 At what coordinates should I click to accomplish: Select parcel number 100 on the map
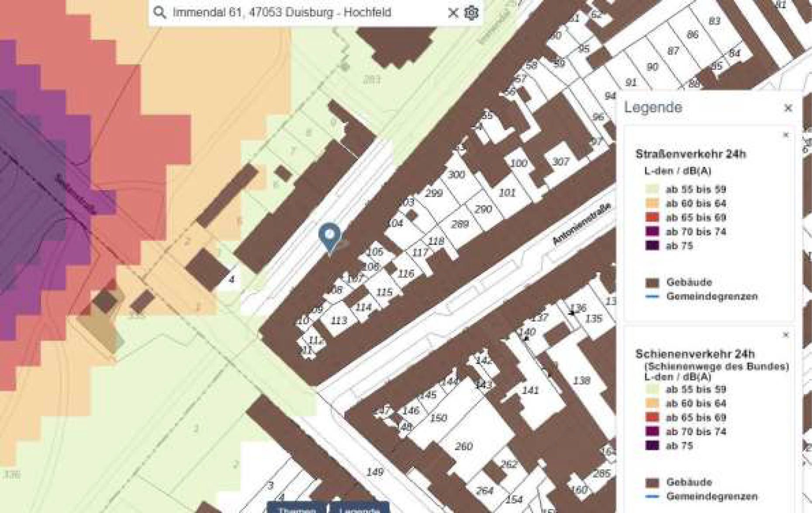pos(518,164)
